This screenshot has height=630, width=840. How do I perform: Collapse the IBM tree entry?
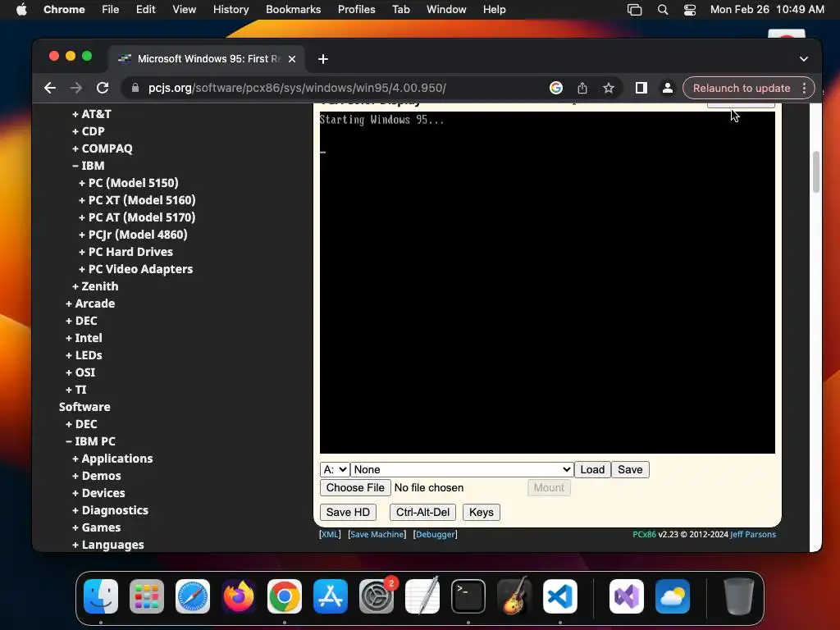[x=89, y=166]
